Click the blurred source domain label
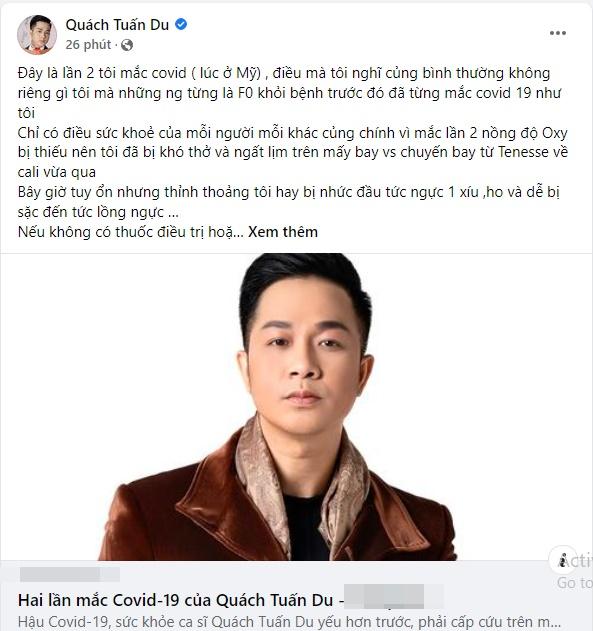593x631 pixels. pyautogui.click(x=70, y=574)
